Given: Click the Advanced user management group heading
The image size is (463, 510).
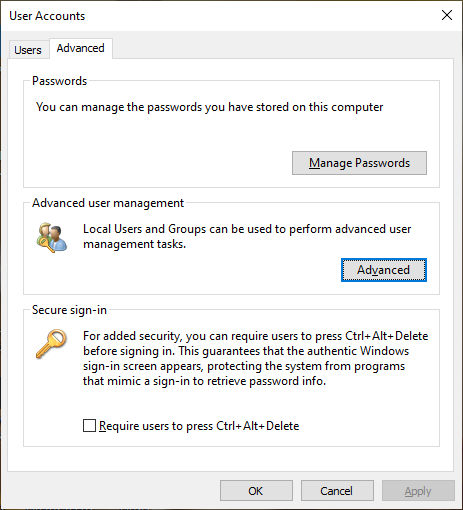Looking at the screenshot, I should coord(108,203).
